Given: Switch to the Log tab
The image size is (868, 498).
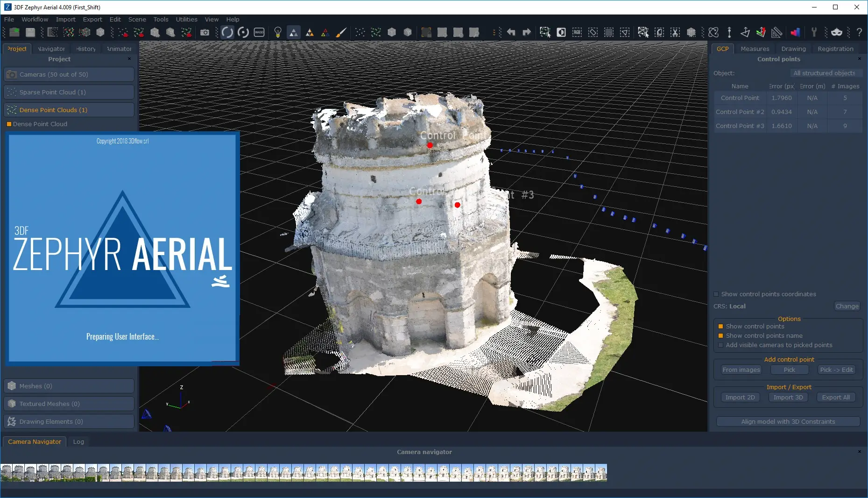Looking at the screenshot, I should (x=78, y=441).
